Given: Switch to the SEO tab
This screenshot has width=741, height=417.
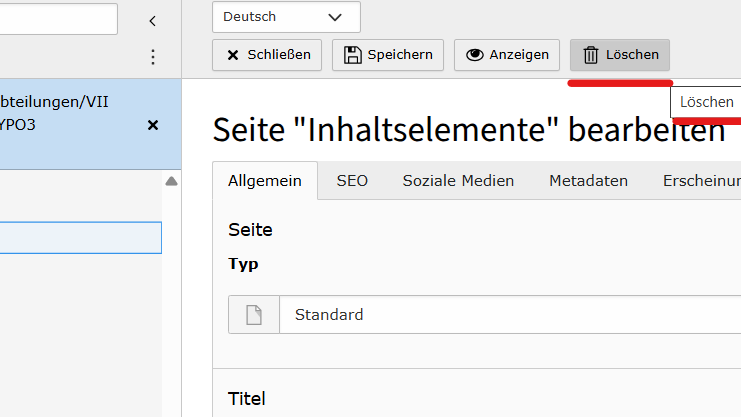Looking at the screenshot, I should (352, 181).
